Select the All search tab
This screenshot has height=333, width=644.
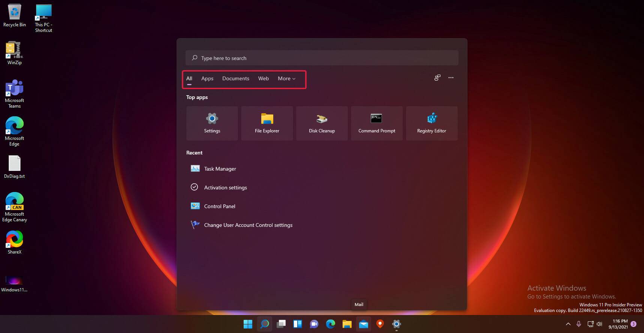[189, 78]
